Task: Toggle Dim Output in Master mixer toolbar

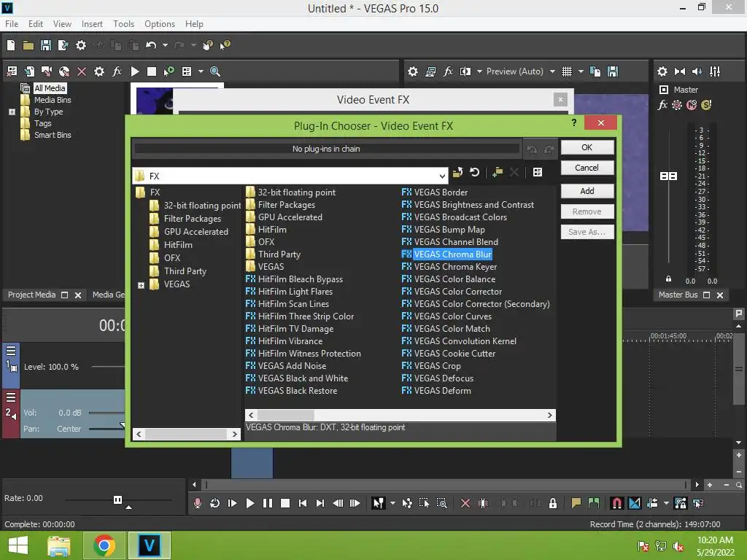Action: click(697, 71)
